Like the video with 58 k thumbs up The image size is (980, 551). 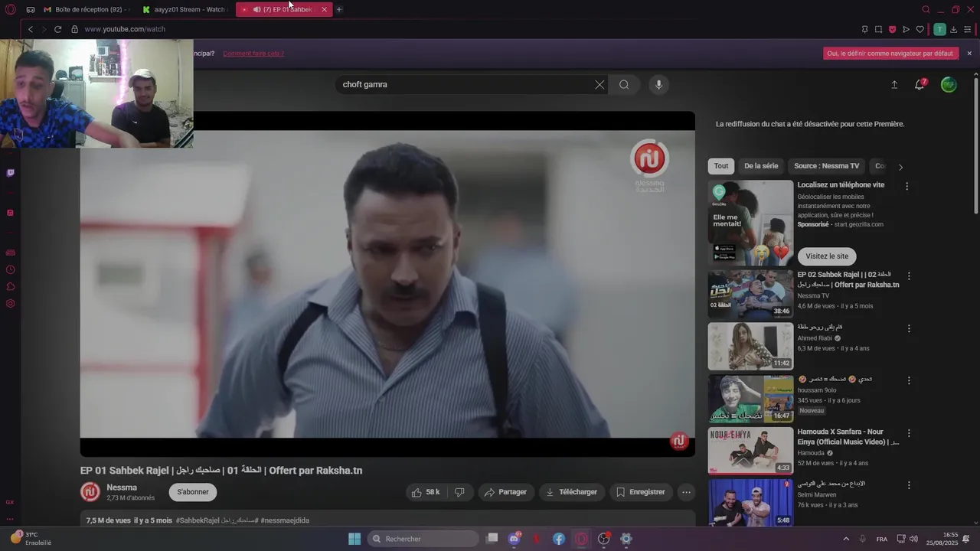point(426,492)
